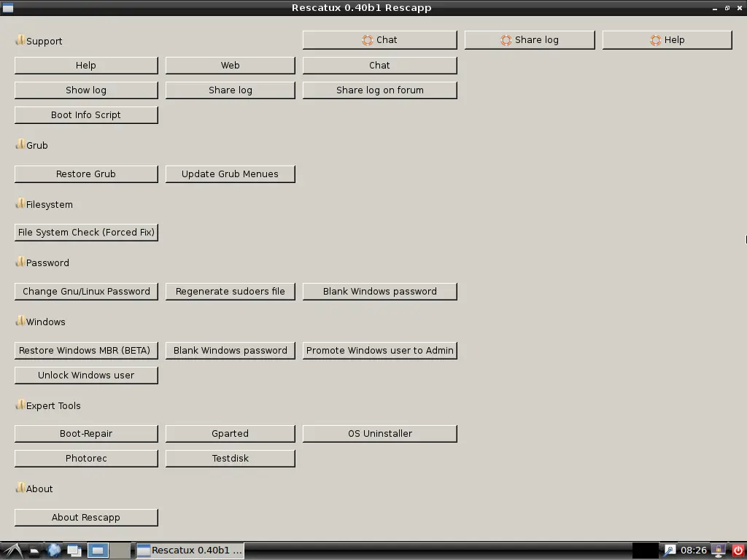Click the plain Share log button under Support
The width and height of the screenshot is (747, 560).
230,90
